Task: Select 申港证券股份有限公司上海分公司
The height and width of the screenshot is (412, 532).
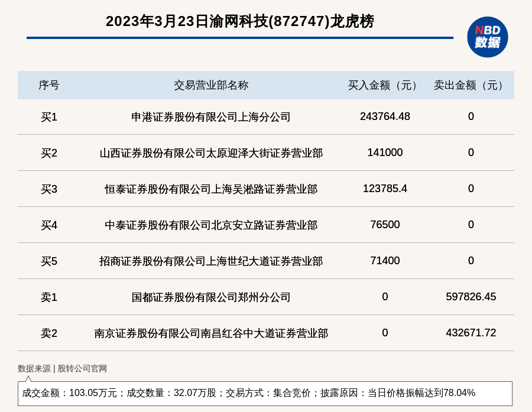Action: 211,117
